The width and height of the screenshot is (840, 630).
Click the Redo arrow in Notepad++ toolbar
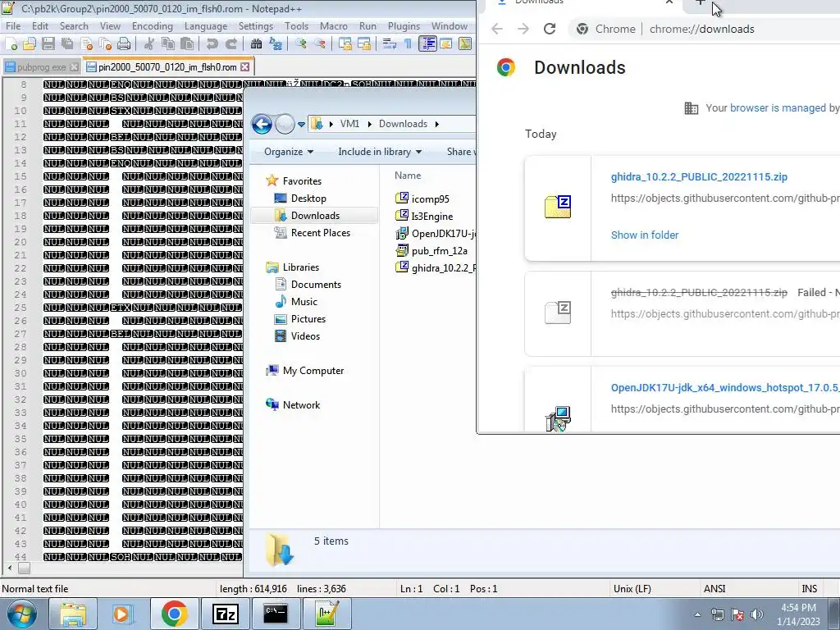pyautogui.click(x=231, y=44)
